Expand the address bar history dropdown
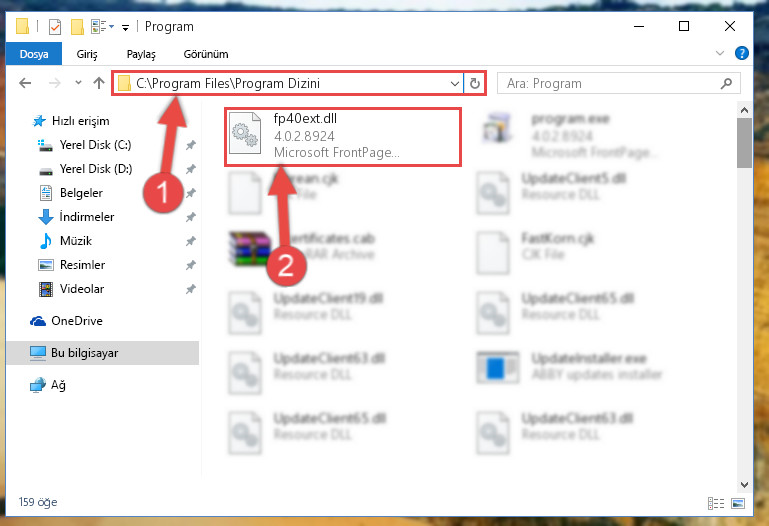This screenshot has height=526, width=769. click(x=455, y=84)
